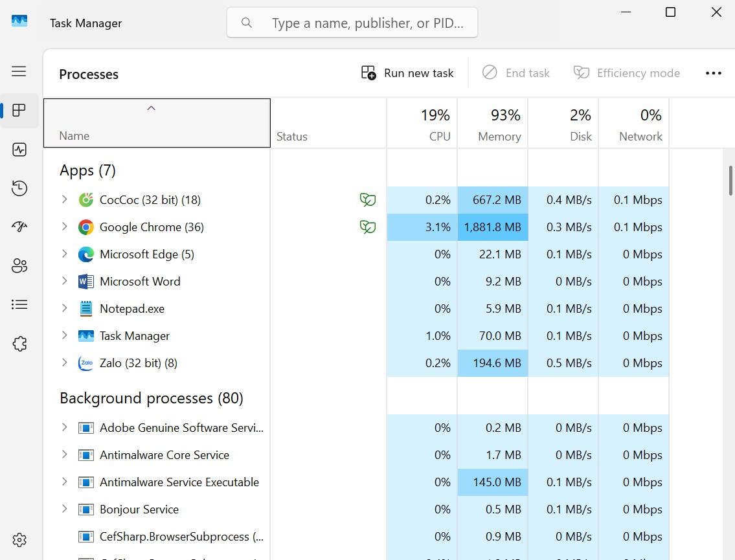Select the Microsoft Word process row

pyautogui.click(x=356, y=282)
